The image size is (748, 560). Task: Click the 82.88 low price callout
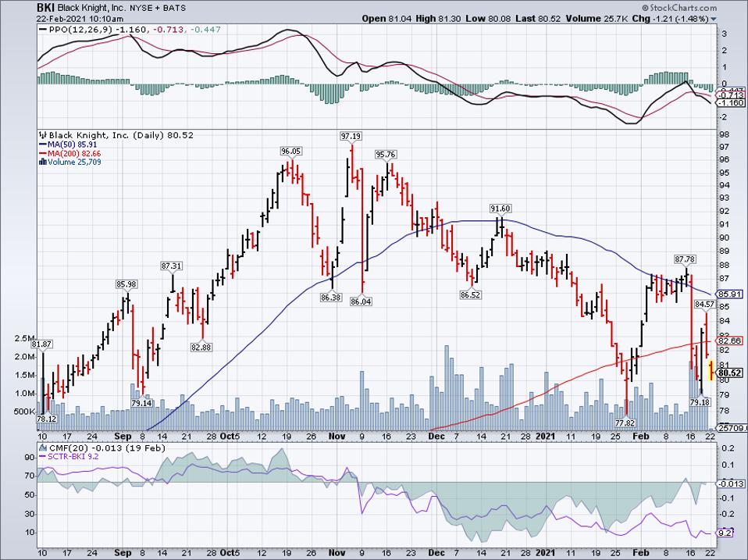201,348
